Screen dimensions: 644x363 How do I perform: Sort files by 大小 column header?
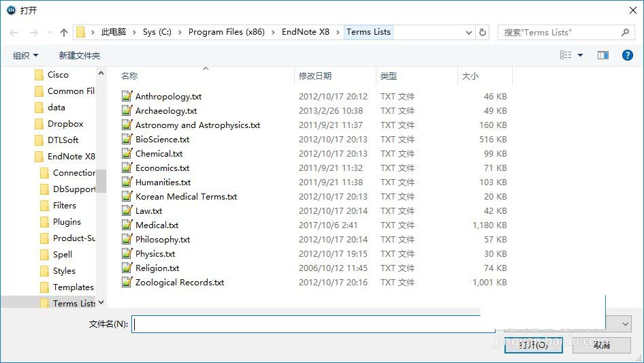470,76
